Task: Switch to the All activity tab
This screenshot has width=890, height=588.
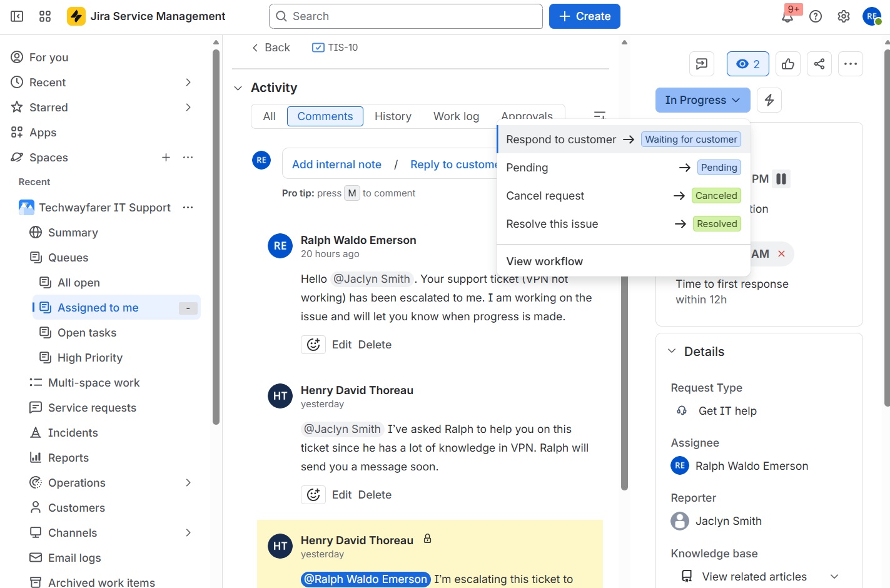Action: pyautogui.click(x=270, y=116)
